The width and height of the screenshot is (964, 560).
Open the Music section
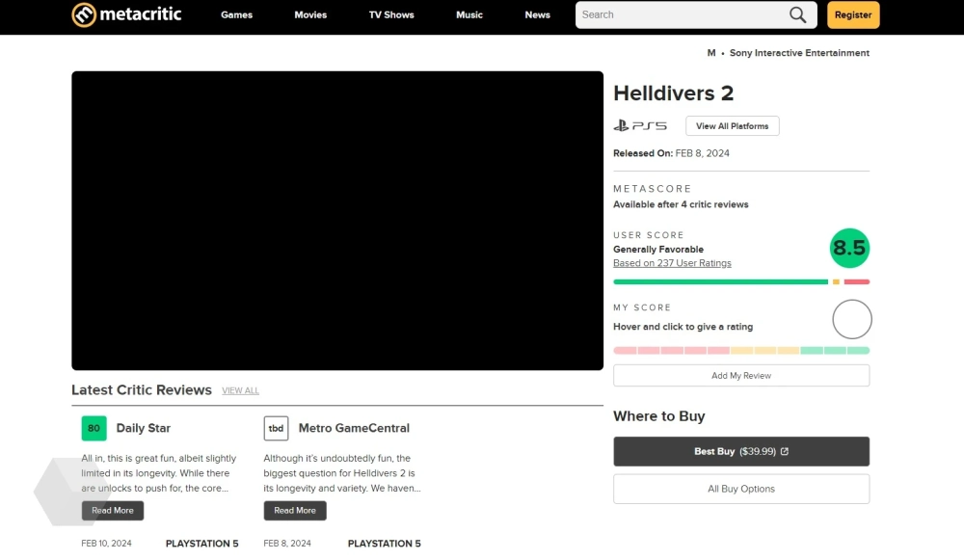(469, 14)
